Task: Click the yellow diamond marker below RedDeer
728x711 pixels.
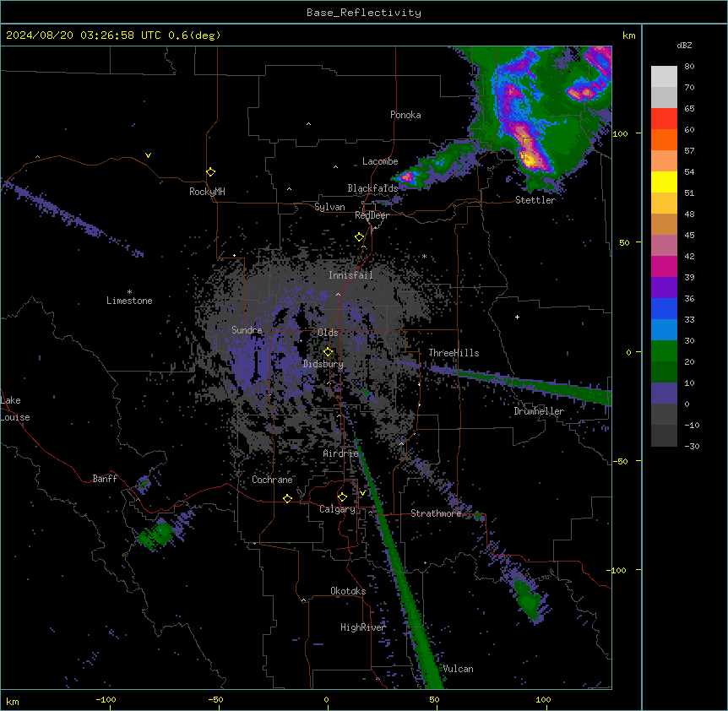Action: point(359,237)
